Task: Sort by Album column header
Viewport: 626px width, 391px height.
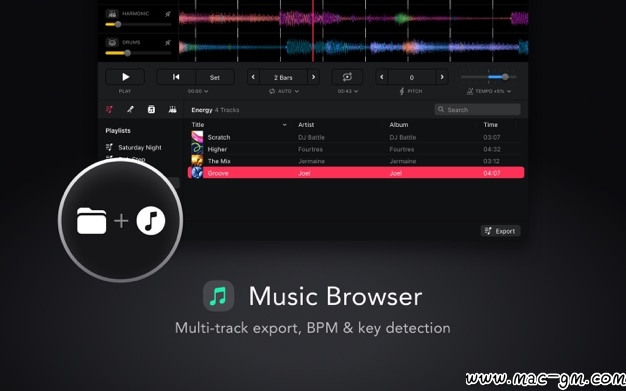Action: click(399, 125)
